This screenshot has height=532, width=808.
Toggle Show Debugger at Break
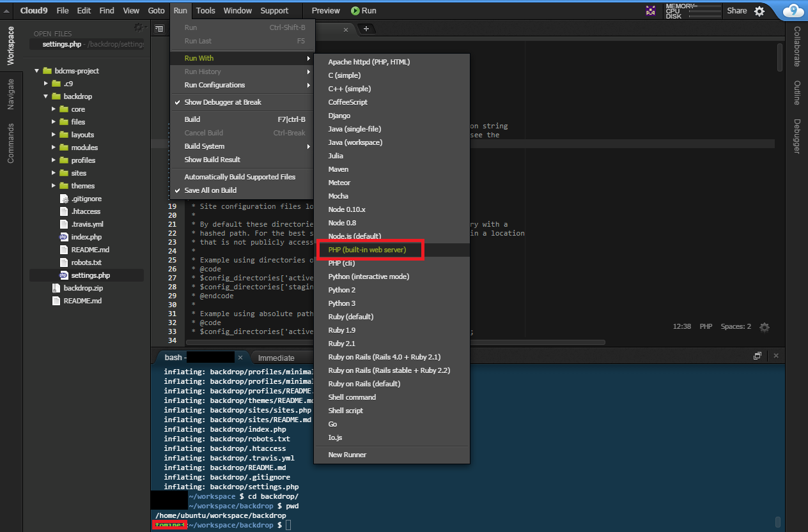tap(242, 102)
